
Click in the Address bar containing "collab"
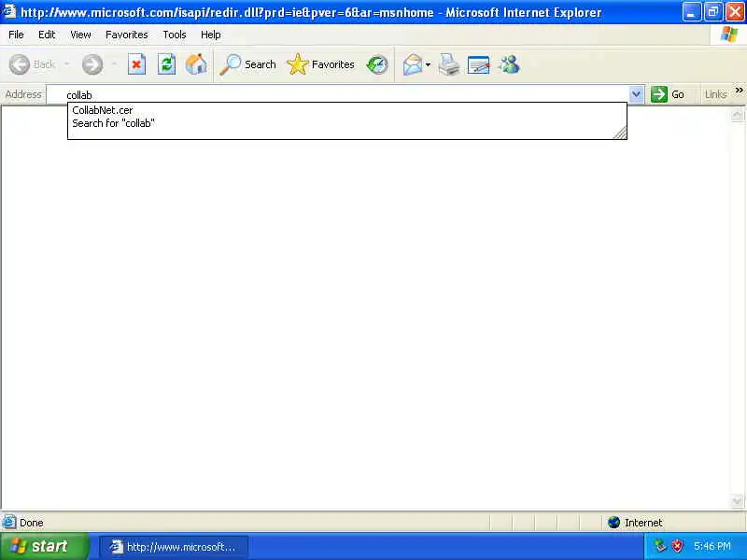[x=337, y=94]
